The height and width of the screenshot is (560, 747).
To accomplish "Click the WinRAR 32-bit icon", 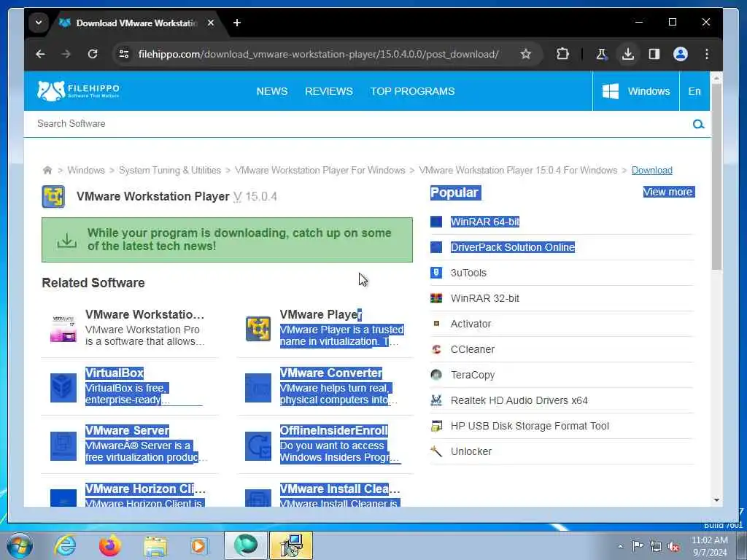I will pos(436,298).
